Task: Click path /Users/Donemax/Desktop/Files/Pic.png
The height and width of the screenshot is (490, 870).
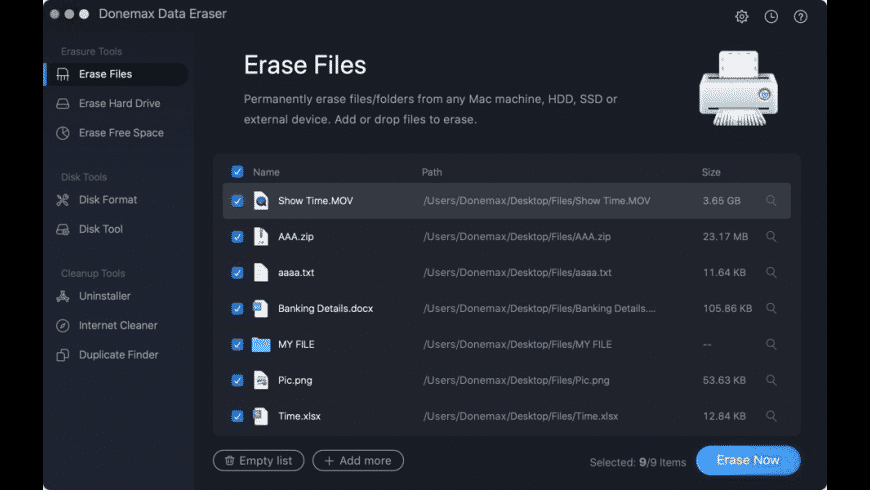Action: coord(516,381)
